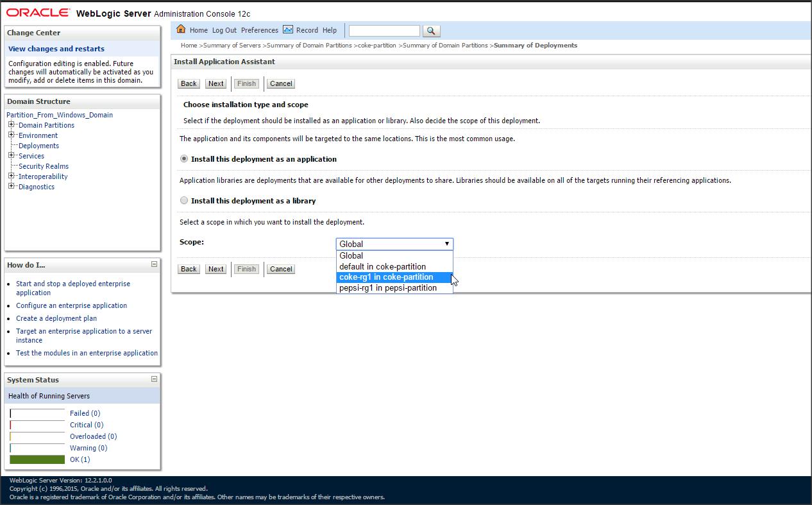Click the Home house icon
This screenshot has height=505, width=812.
coord(181,30)
